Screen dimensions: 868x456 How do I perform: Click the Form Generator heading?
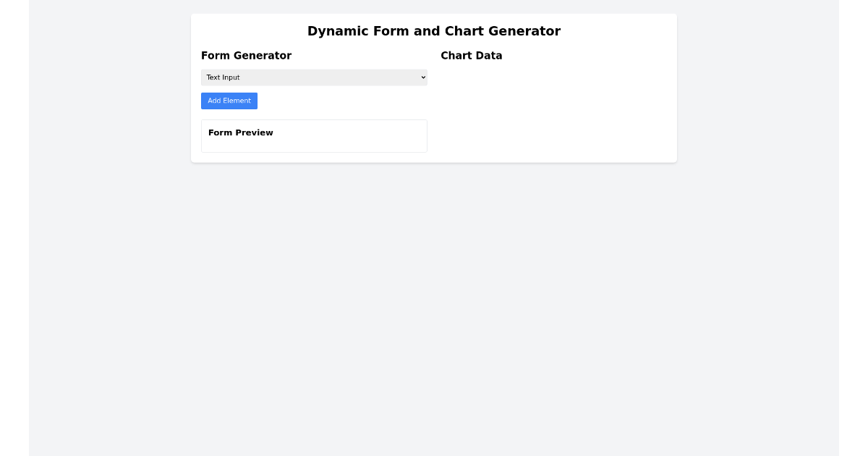click(x=246, y=56)
